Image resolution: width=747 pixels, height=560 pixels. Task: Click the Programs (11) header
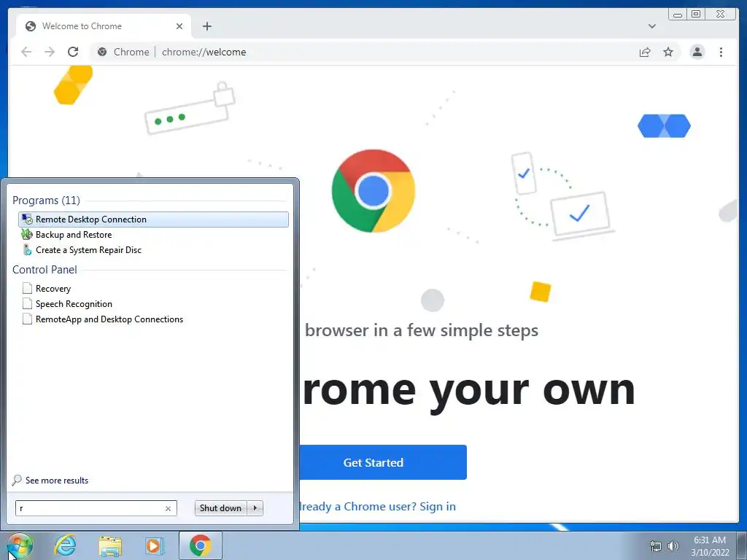(x=46, y=200)
